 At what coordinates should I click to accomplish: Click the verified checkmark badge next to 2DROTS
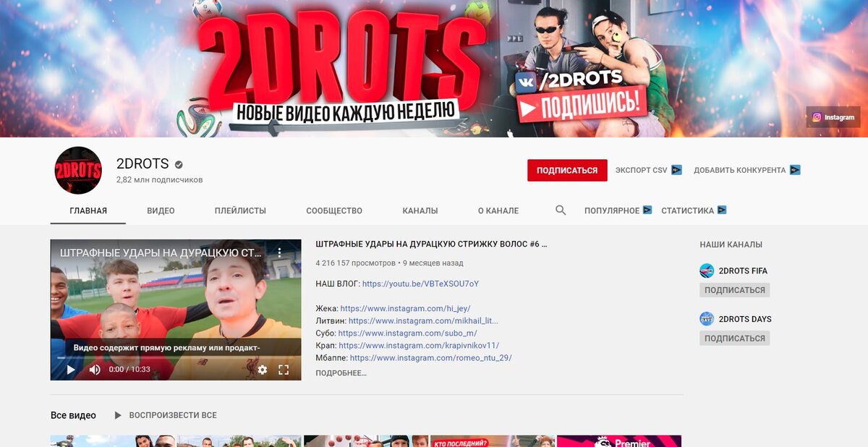pyautogui.click(x=179, y=164)
